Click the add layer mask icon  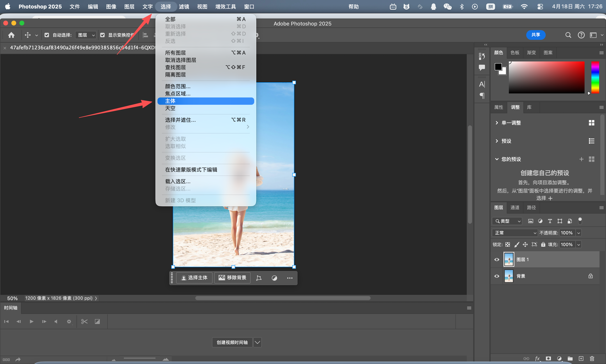[548, 358]
